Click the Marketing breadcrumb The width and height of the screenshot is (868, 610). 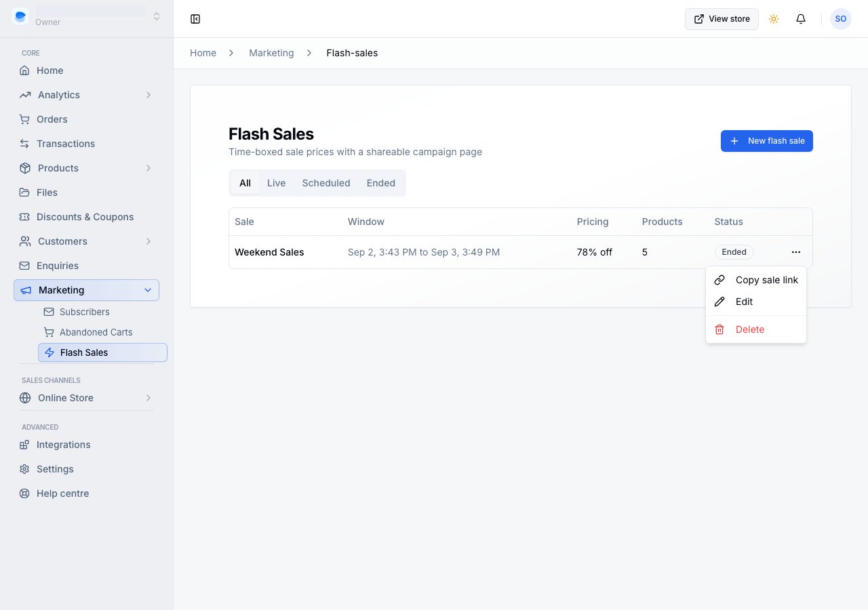271,53
